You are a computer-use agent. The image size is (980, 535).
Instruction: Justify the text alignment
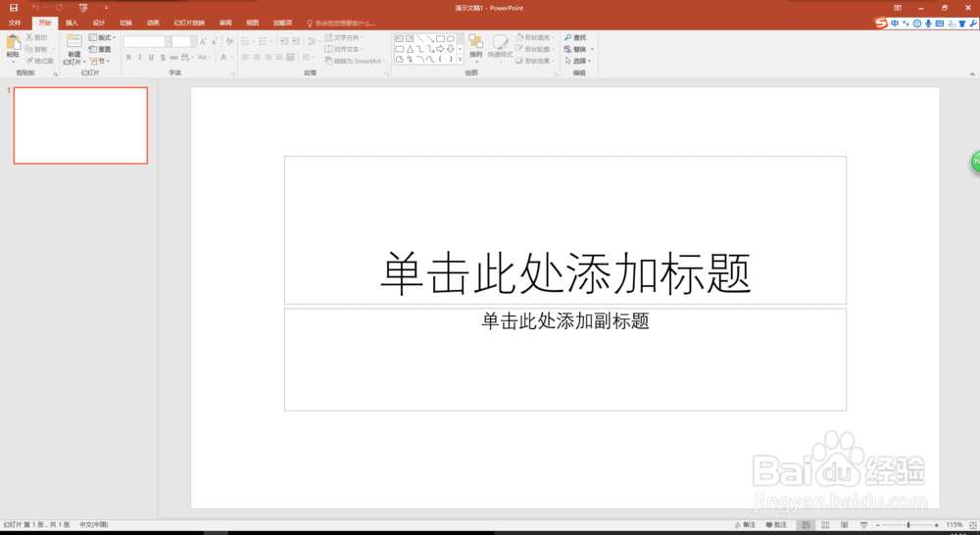click(x=278, y=58)
